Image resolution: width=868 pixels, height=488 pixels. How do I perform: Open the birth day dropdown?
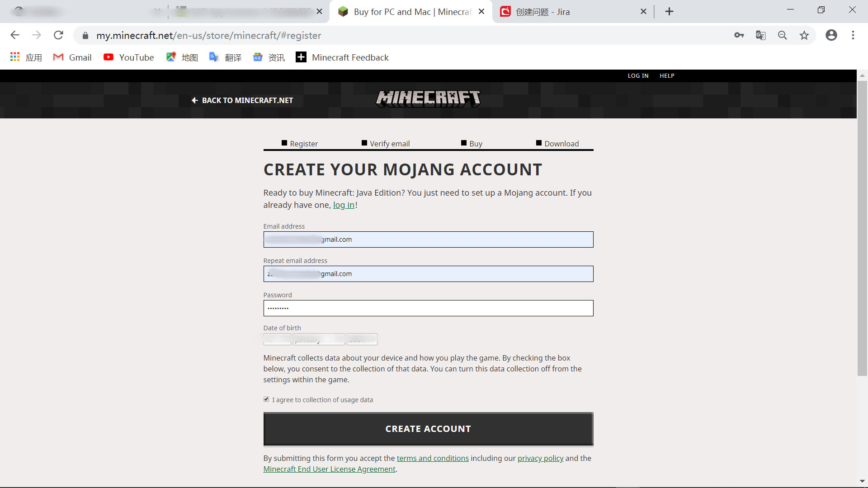[277, 339]
